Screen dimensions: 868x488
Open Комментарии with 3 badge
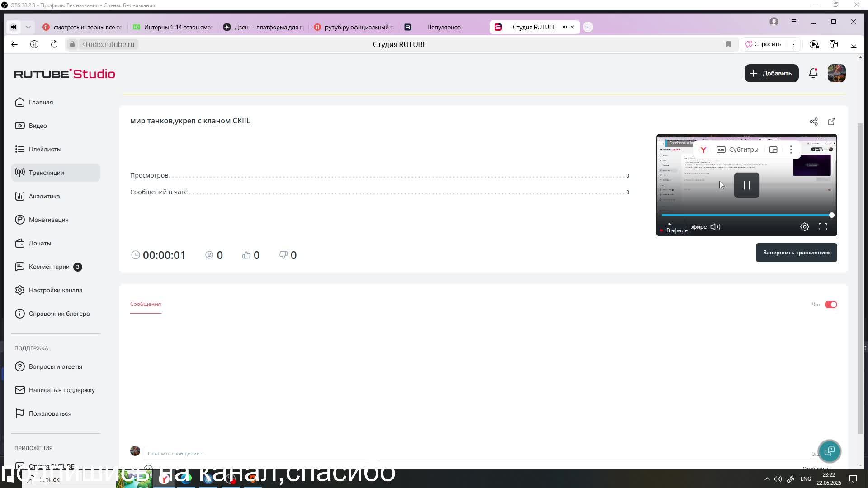[x=49, y=267]
